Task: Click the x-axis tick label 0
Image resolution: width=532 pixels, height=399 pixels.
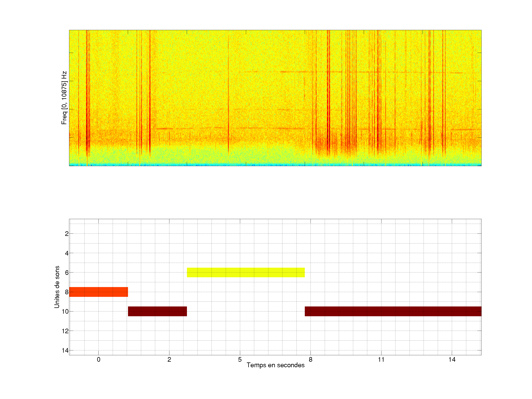Action: (x=99, y=359)
